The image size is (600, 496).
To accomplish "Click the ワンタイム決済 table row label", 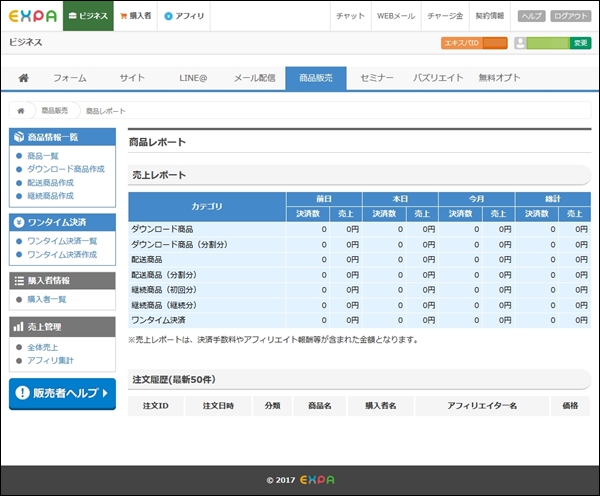I will (158, 320).
